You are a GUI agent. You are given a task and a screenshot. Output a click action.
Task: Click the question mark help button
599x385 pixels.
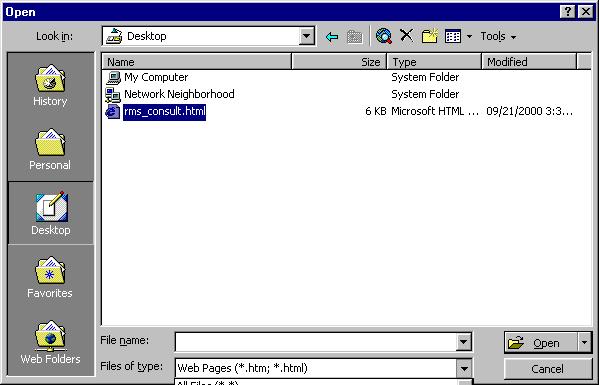click(x=567, y=12)
